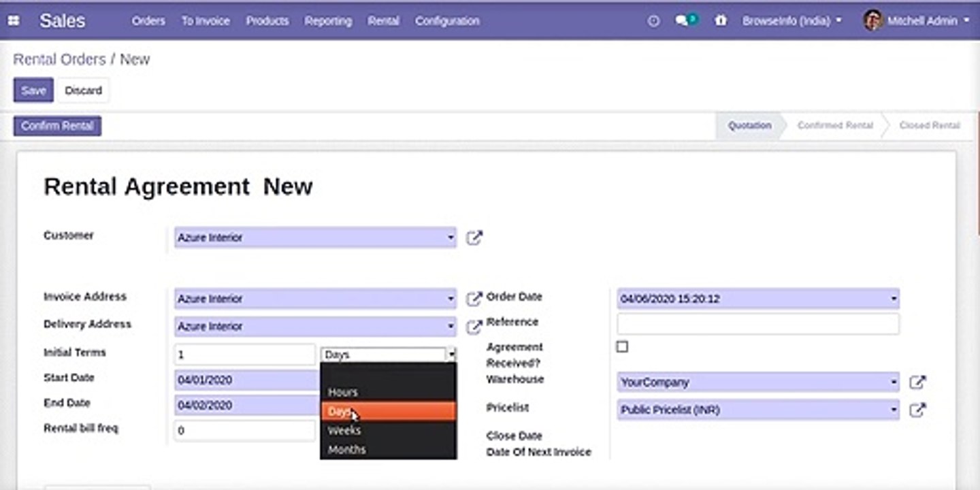980x490 pixels.
Task: Click the End Date field
Action: [247, 405]
